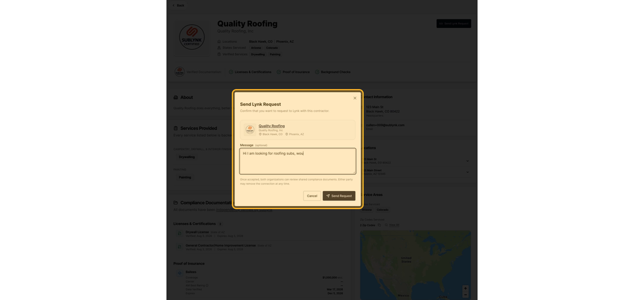Click the Send Request button
644x300 pixels.
[339, 196]
